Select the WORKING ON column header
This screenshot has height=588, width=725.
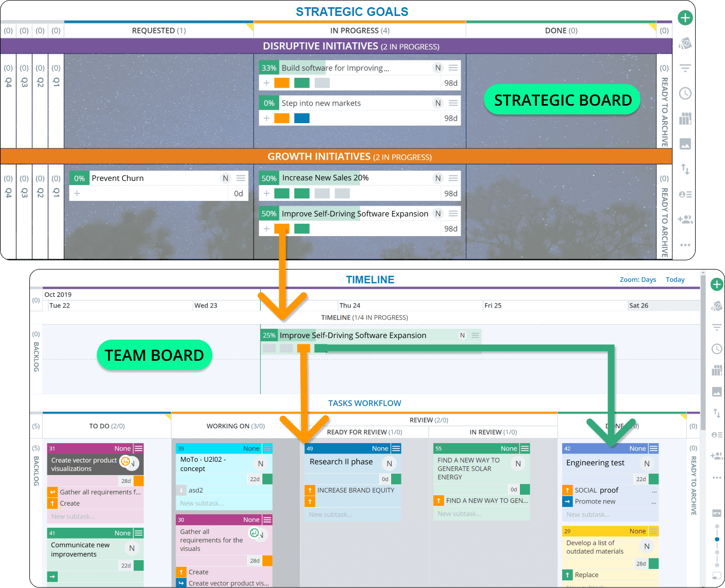(x=235, y=426)
